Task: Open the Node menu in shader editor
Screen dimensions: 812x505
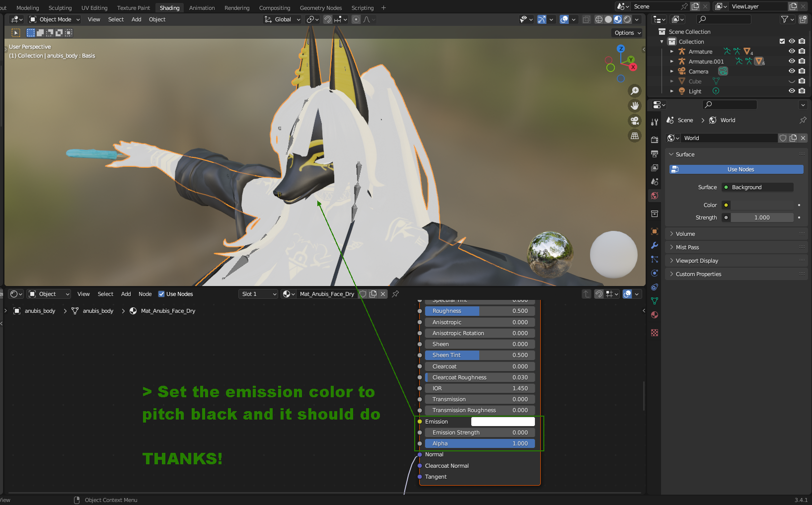Action: pyautogui.click(x=145, y=294)
